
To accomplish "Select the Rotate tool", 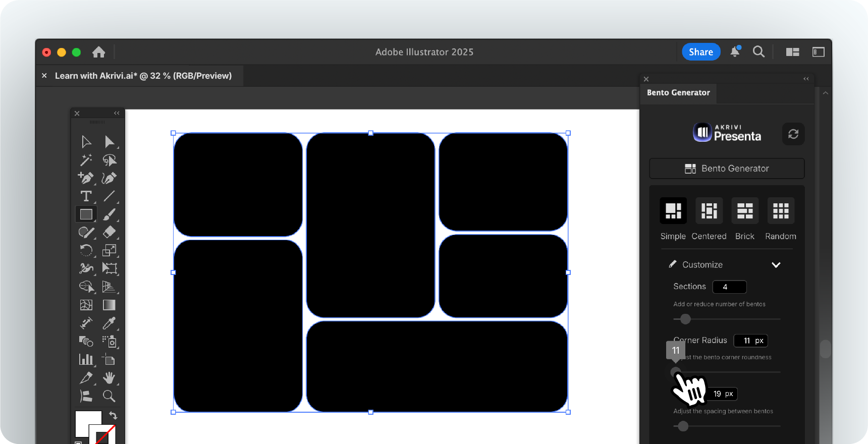I will pos(86,251).
